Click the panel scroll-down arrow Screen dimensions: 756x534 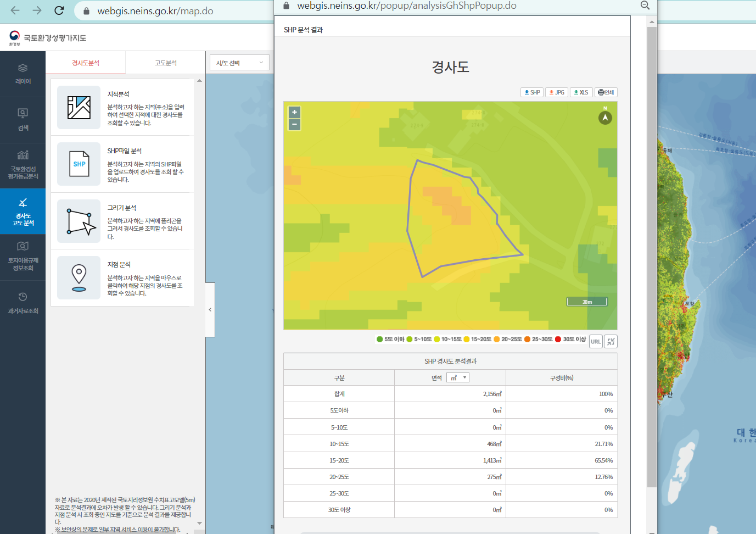[199, 523]
